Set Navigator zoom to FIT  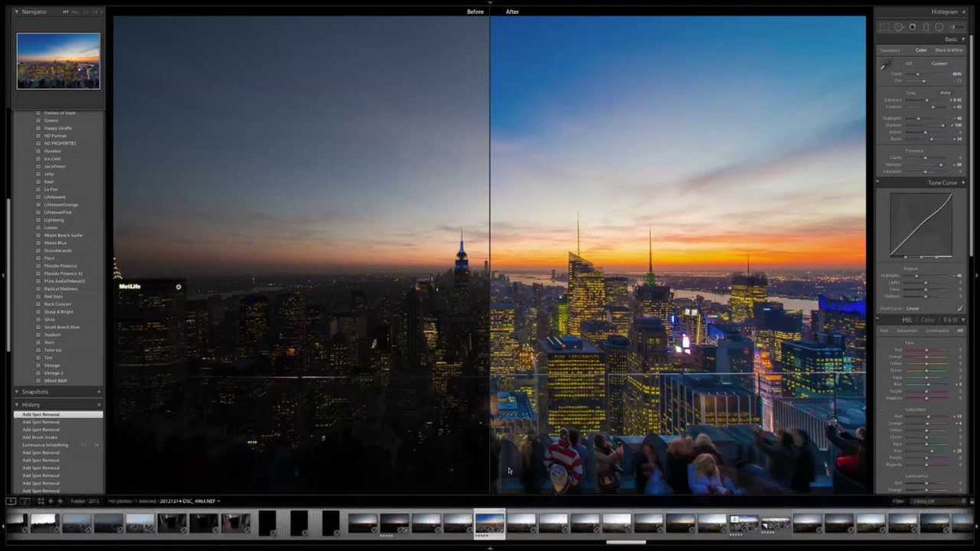pyautogui.click(x=66, y=12)
